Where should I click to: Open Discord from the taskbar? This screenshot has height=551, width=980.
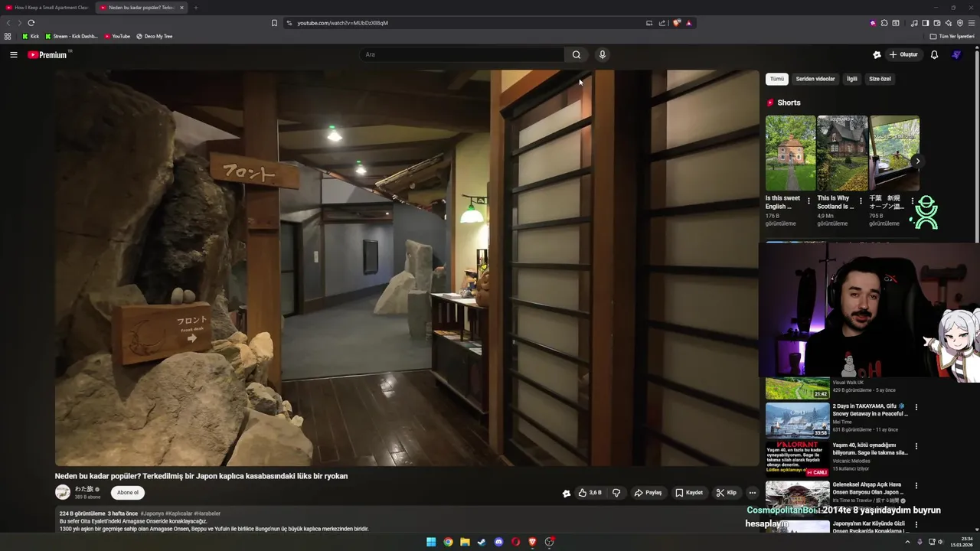[499, 542]
